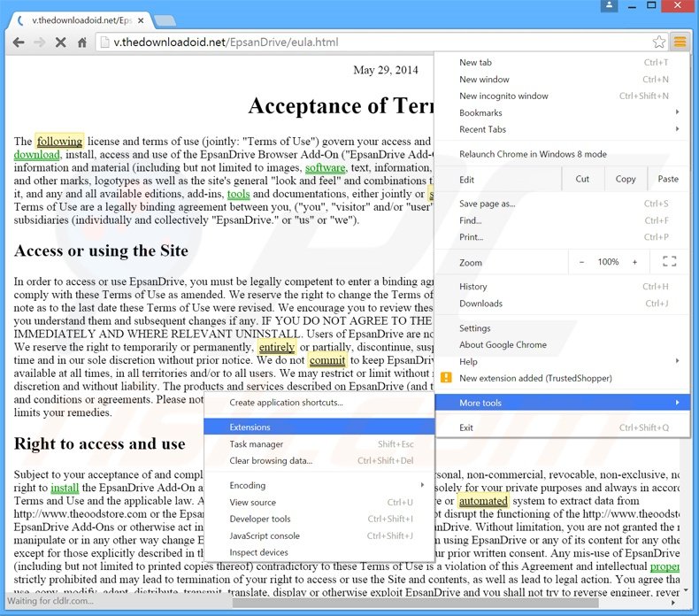Select New window menu item
This screenshot has width=699, height=616.
562,80
